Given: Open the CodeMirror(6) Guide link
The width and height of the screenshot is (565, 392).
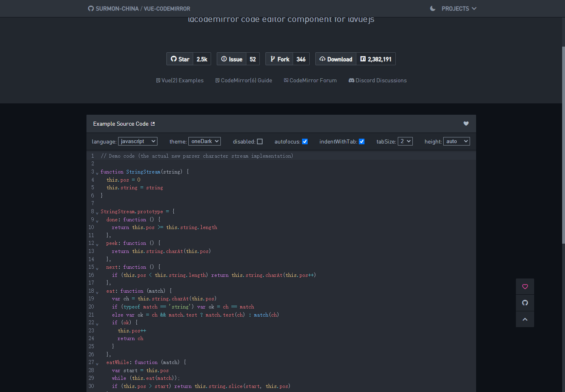Looking at the screenshot, I should 244,80.
